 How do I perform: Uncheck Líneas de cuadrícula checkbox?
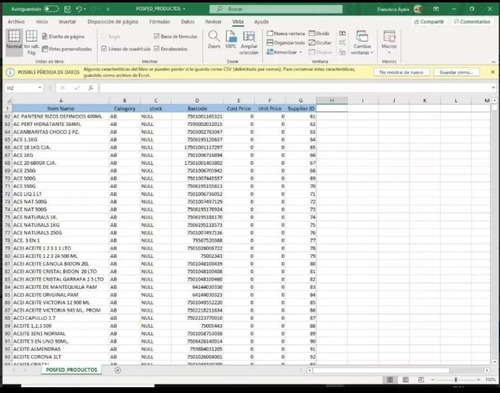pos(104,49)
